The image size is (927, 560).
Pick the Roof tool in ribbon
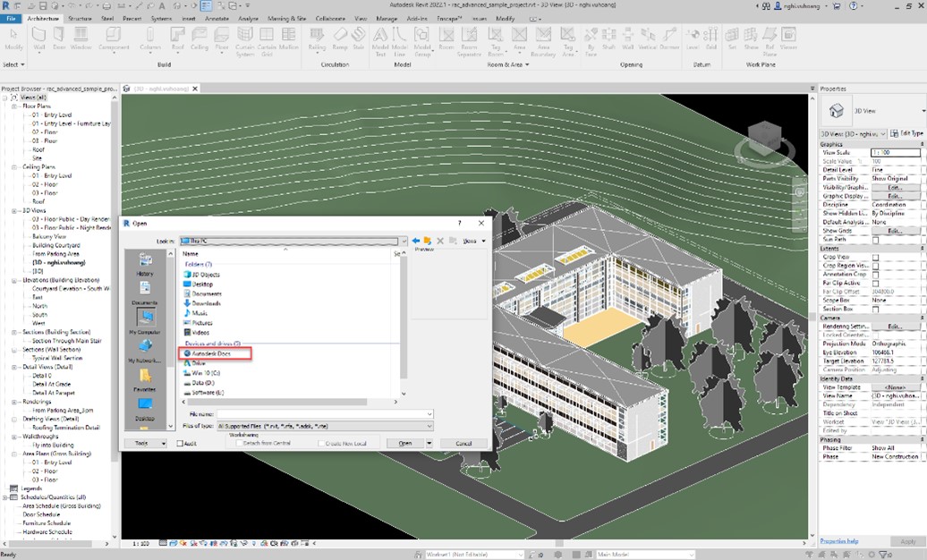click(x=177, y=38)
